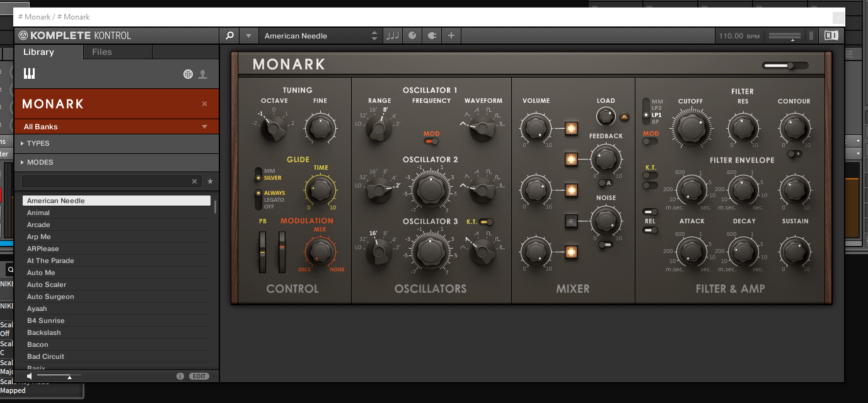Click the parameter knob icon in header

coord(412,36)
